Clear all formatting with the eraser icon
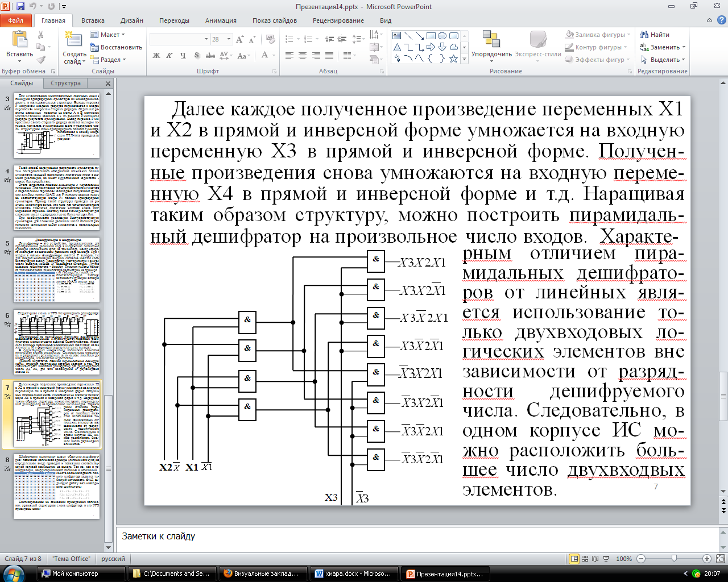 click(271, 39)
